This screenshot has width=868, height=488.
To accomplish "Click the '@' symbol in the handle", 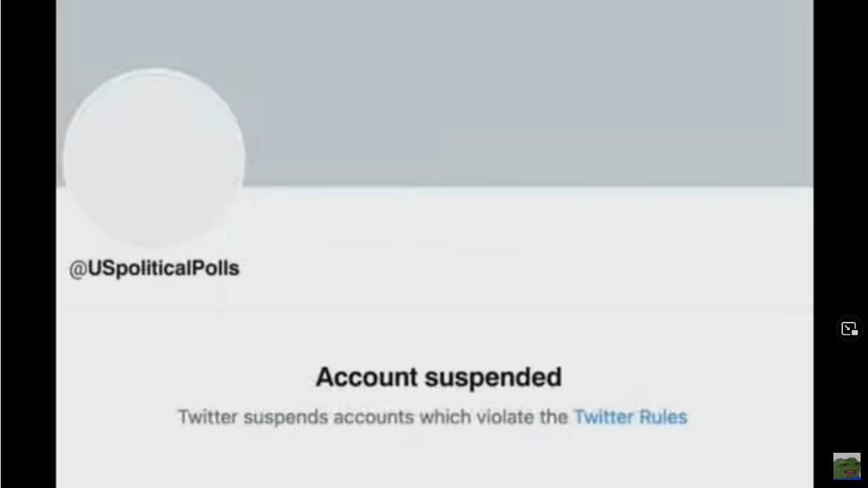I will [77, 269].
